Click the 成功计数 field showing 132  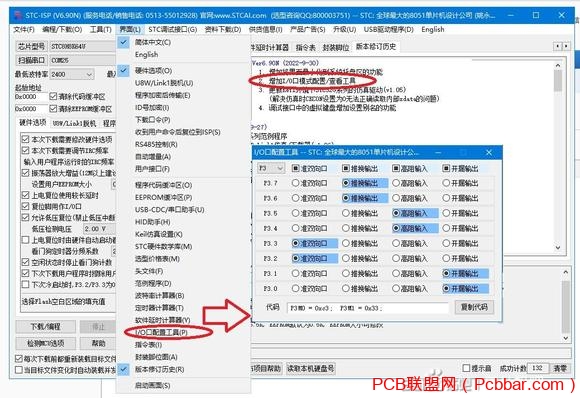tap(537, 368)
